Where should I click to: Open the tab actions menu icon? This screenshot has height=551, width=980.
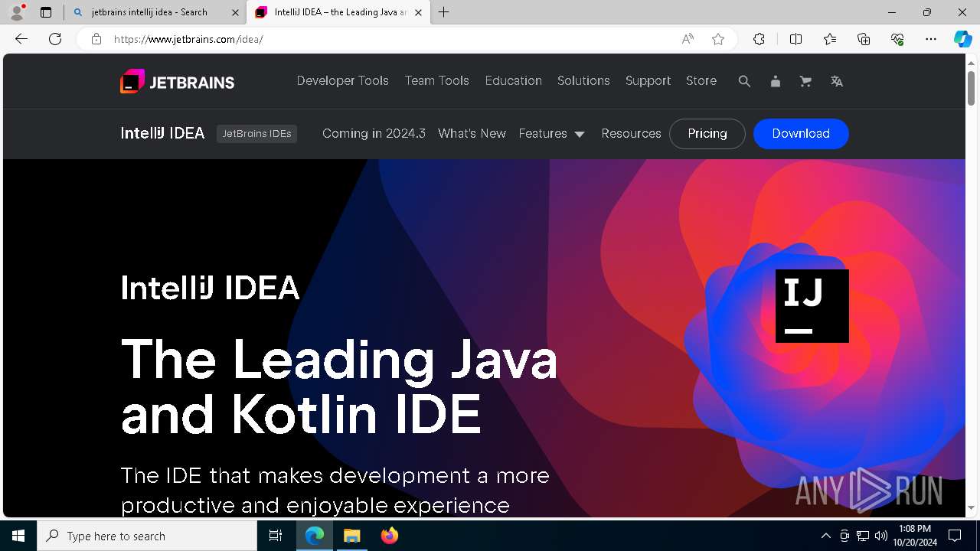click(x=46, y=12)
